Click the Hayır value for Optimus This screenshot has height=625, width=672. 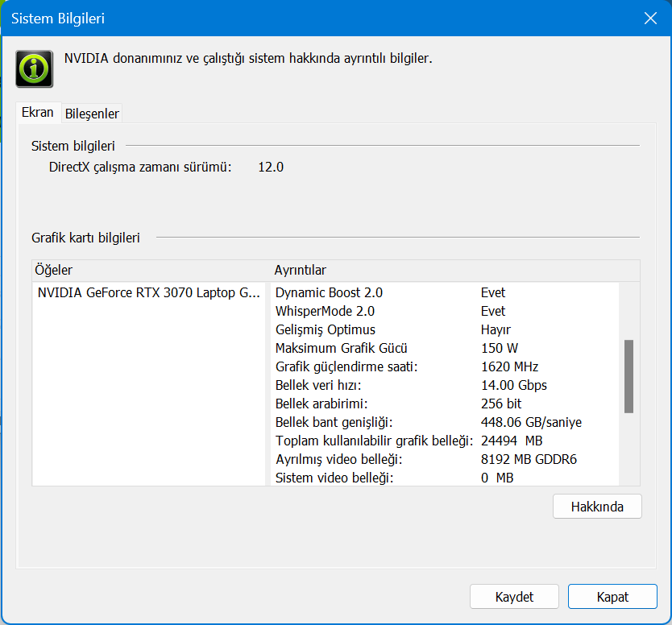coord(496,329)
